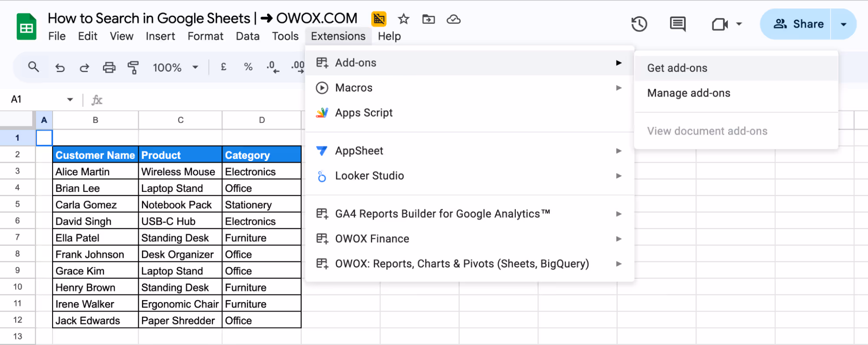Open the Name box dropdown arrow

(x=70, y=99)
